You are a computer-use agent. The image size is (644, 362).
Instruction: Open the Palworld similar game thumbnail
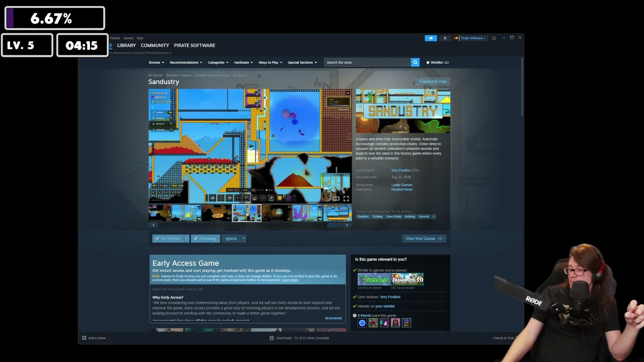click(x=408, y=280)
